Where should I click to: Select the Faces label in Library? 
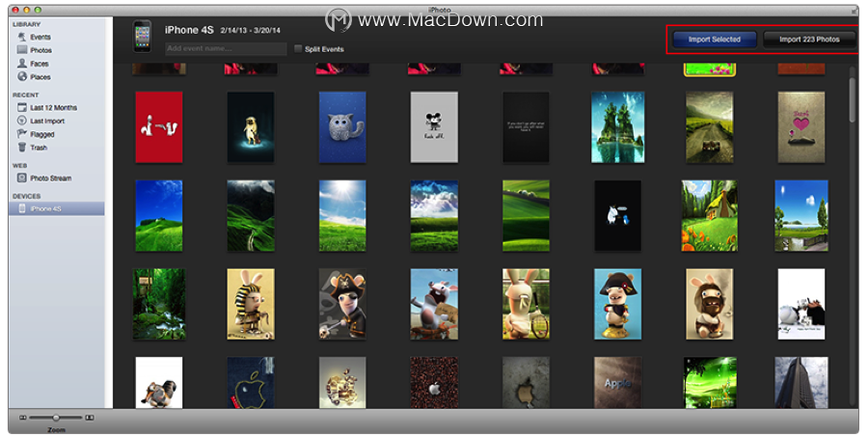[x=40, y=64]
